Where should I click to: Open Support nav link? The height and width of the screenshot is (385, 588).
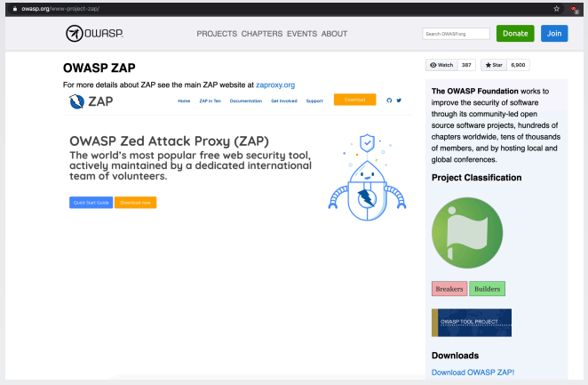(x=314, y=100)
